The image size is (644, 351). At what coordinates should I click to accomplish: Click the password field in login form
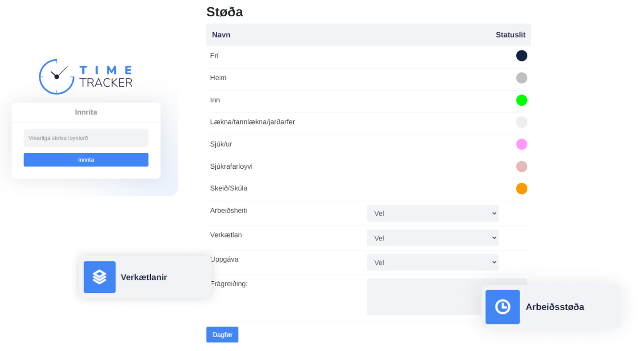click(x=86, y=138)
